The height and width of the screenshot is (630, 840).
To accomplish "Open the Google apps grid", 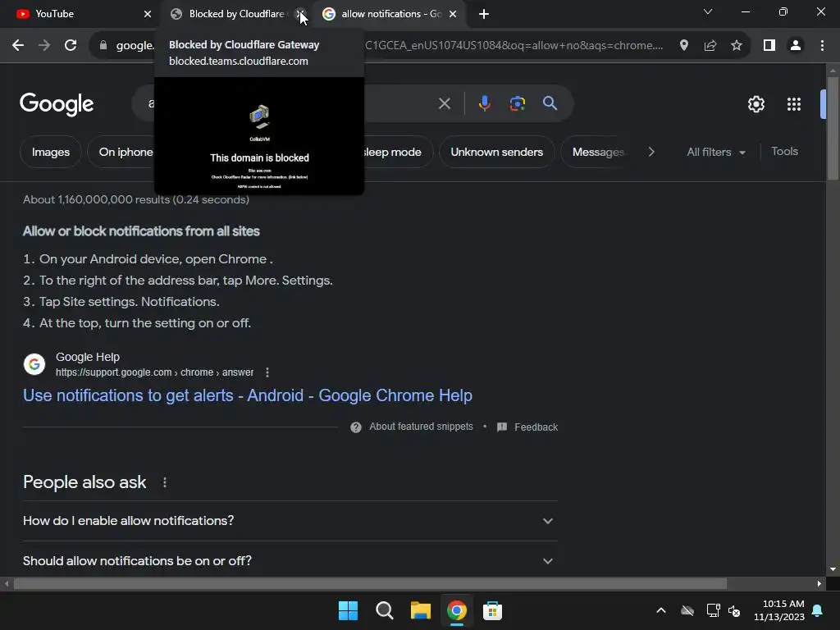I will (794, 104).
